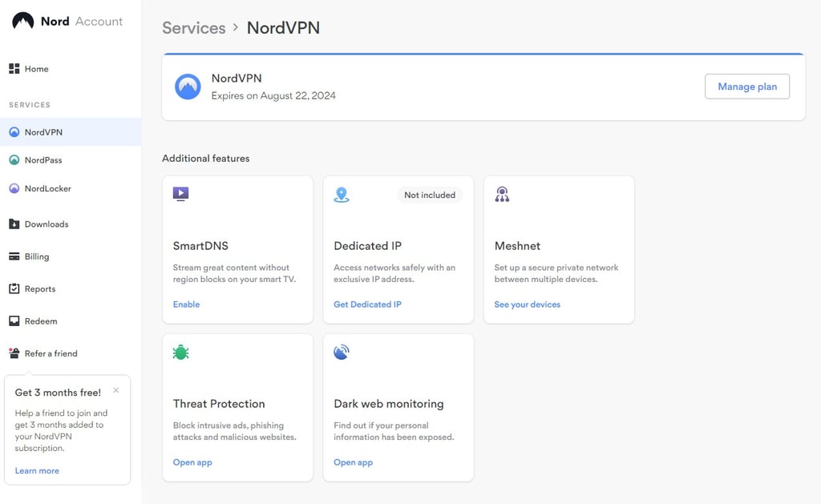Click the Dark web monitoring radar icon
This screenshot has height=504, width=821.
point(342,353)
